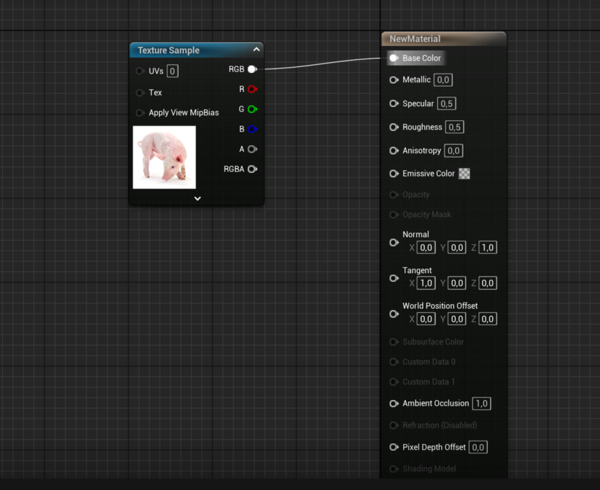Click the blue B output pin

coord(252,129)
